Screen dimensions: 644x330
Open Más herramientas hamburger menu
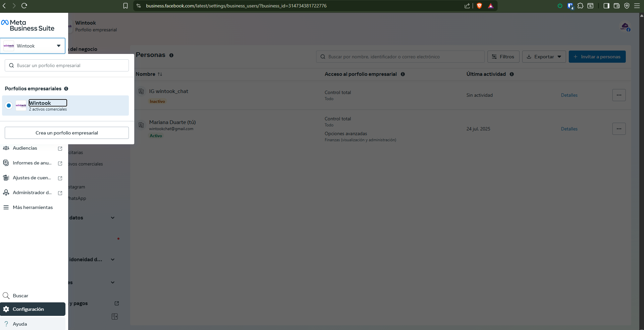pyautogui.click(x=6, y=207)
